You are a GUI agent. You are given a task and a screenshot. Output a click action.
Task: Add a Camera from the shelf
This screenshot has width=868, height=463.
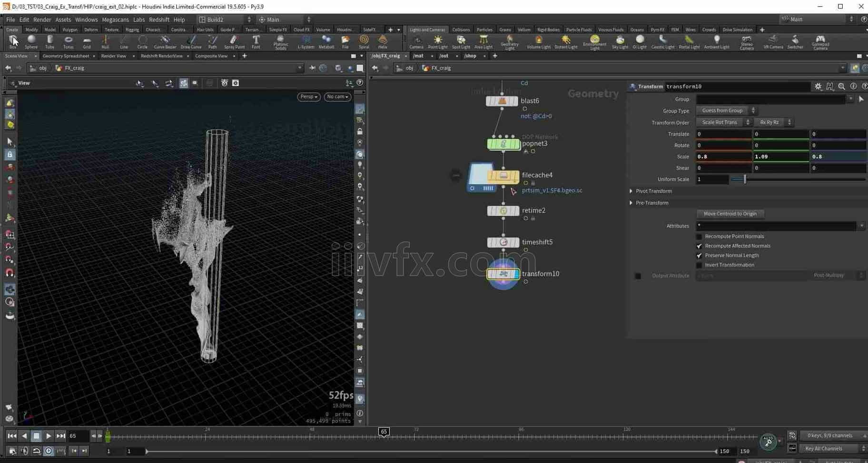416,42
